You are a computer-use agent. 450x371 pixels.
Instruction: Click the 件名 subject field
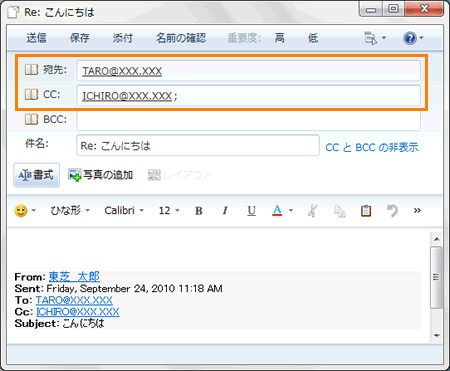198,145
